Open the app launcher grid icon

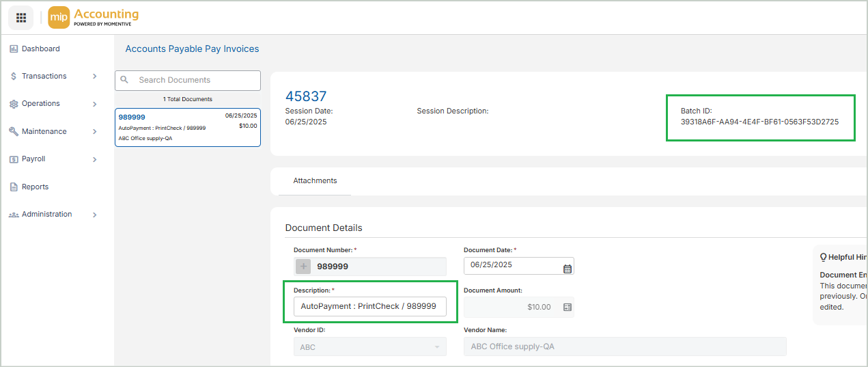click(21, 18)
